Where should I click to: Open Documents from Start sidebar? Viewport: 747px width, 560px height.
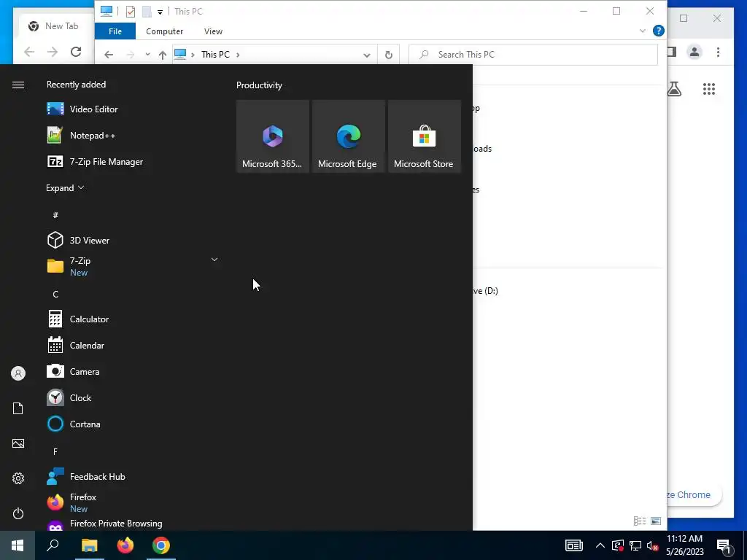18,408
